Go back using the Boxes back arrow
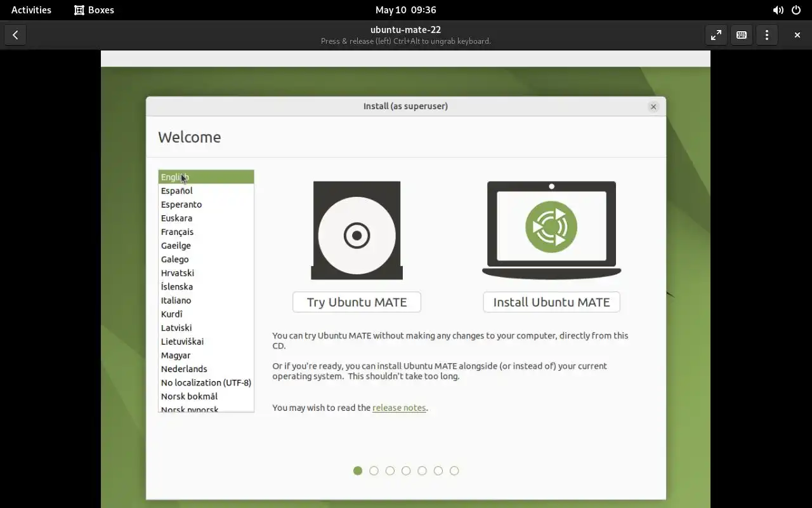Viewport: 812px width, 508px height. [x=15, y=35]
